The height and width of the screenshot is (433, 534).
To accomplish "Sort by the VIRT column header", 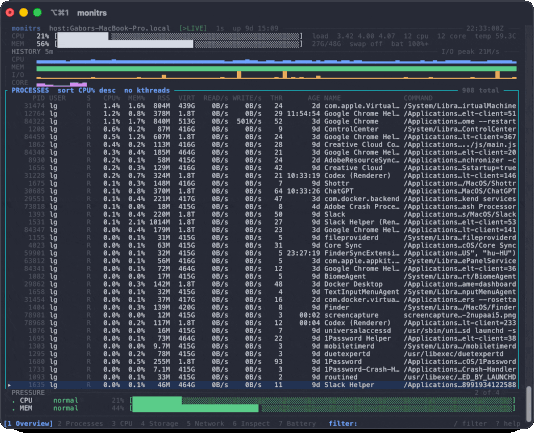I will coord(187,98).
